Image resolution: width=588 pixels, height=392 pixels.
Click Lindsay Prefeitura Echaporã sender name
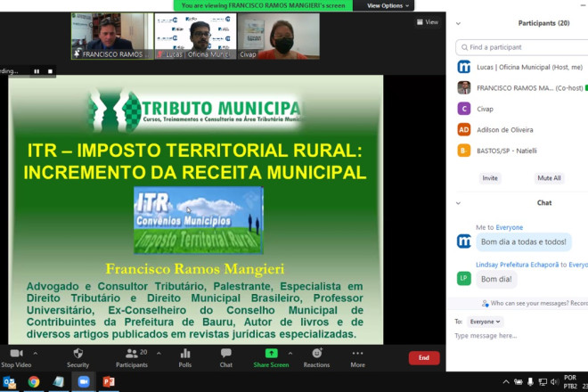pyautogui.click(x=517, y=265)
